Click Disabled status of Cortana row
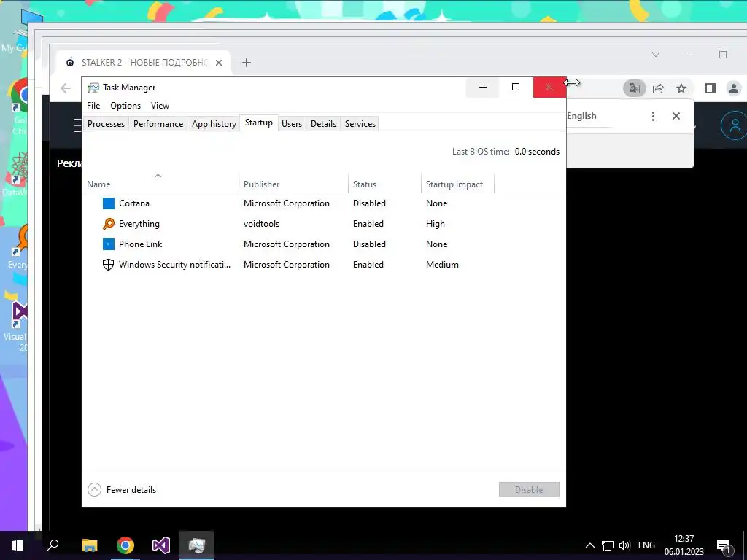The height and width of the screenshot is (560, 747). tap(369, 203)
